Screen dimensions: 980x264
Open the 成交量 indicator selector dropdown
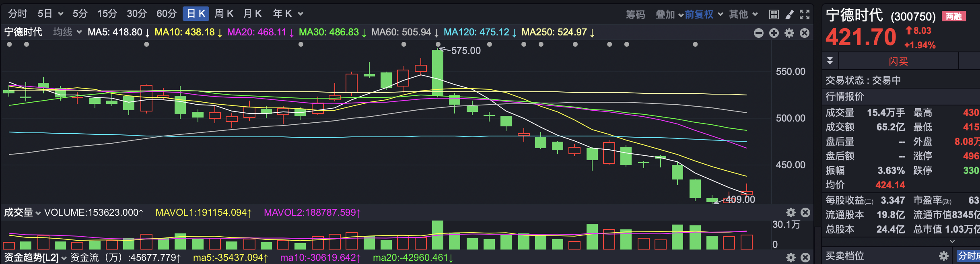(x=23, y=212)
